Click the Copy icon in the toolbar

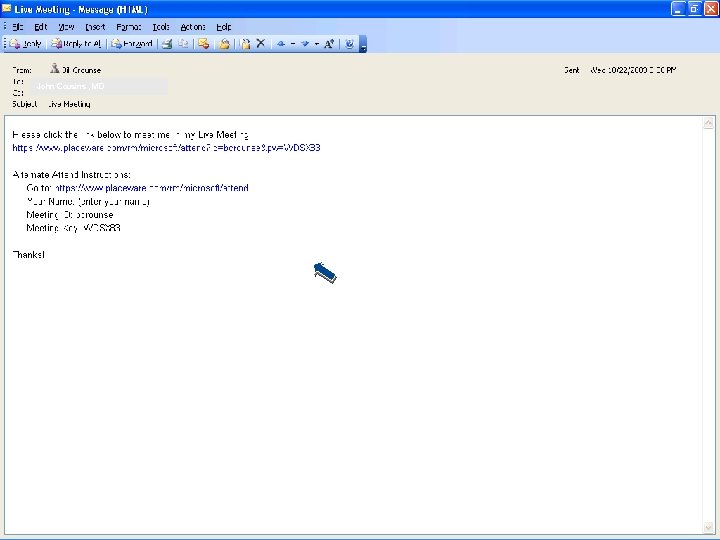183,44
